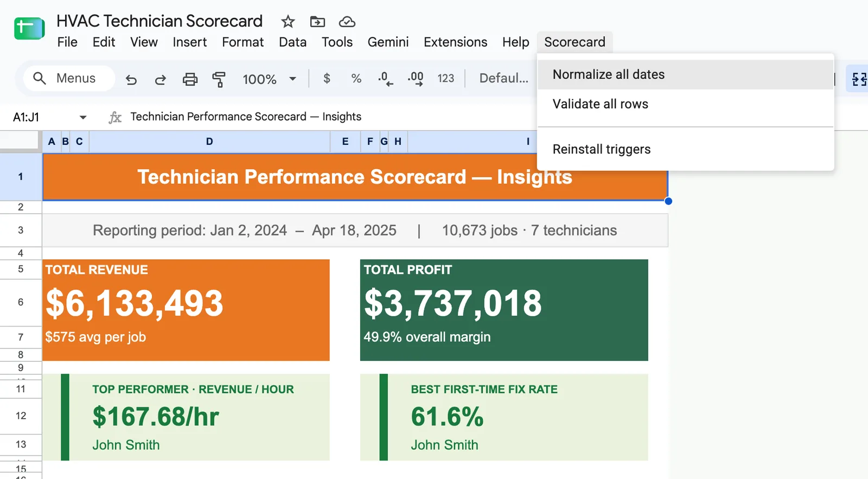The height and width of the screenshot is (479, 868).
Task: Open the View menu
Action: [x=144, y=42]
